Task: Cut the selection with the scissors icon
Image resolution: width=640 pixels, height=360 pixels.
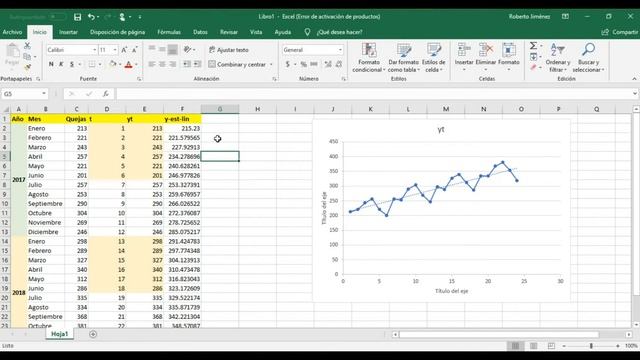Action: [x=27, y=46]
